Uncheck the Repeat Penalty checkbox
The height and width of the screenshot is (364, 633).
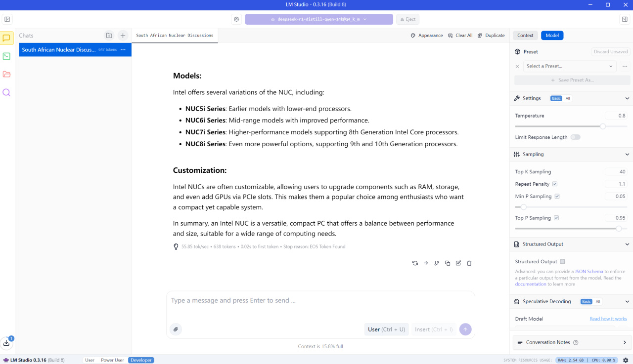point(555,184)
